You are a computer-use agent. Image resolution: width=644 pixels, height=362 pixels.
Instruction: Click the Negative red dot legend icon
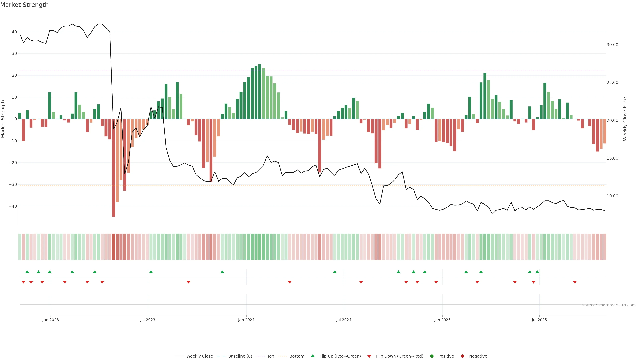coord(462,356)
